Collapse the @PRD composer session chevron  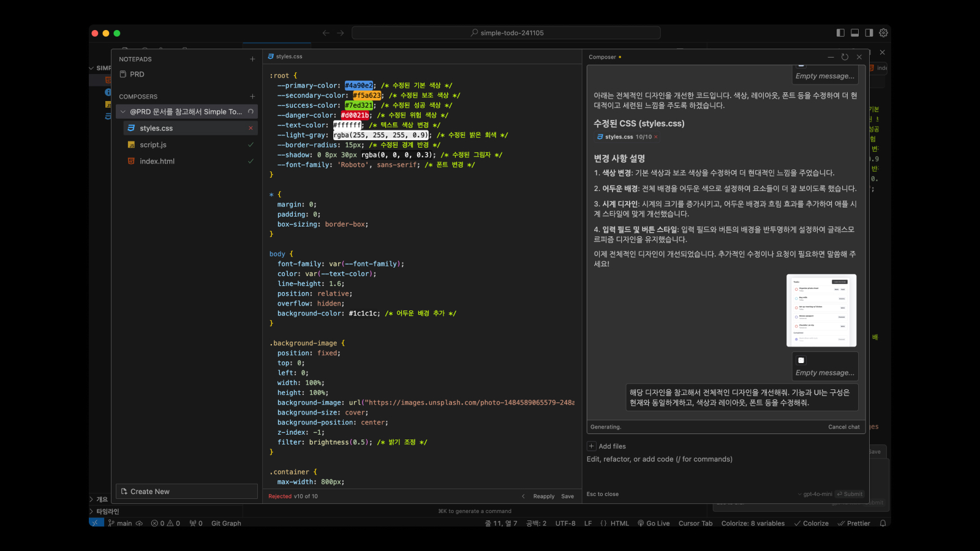[x=123, y=111]
